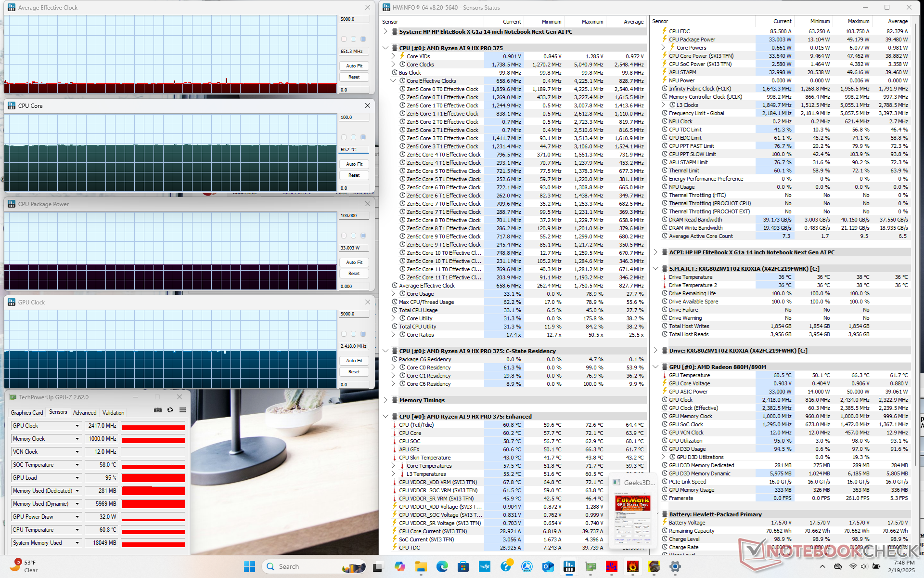Click the GPU-Z screenshot camera icon
The height and width of the screenshot is (578, 924).
coord(157,410)
